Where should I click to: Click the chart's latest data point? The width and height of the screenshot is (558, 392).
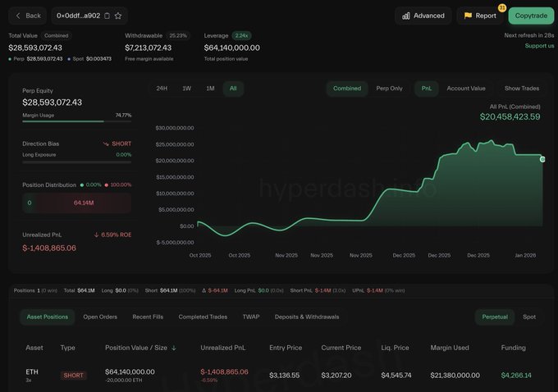(x=542, y=159)
